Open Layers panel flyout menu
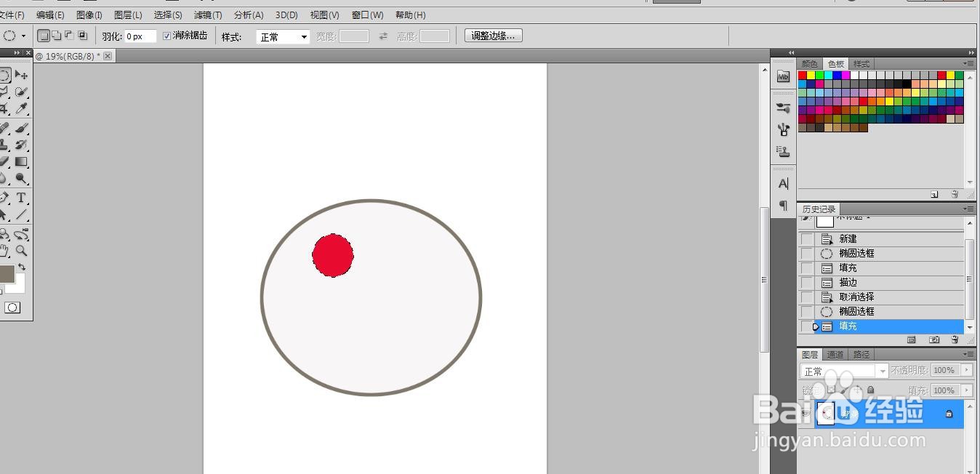 tap(970, 354)
